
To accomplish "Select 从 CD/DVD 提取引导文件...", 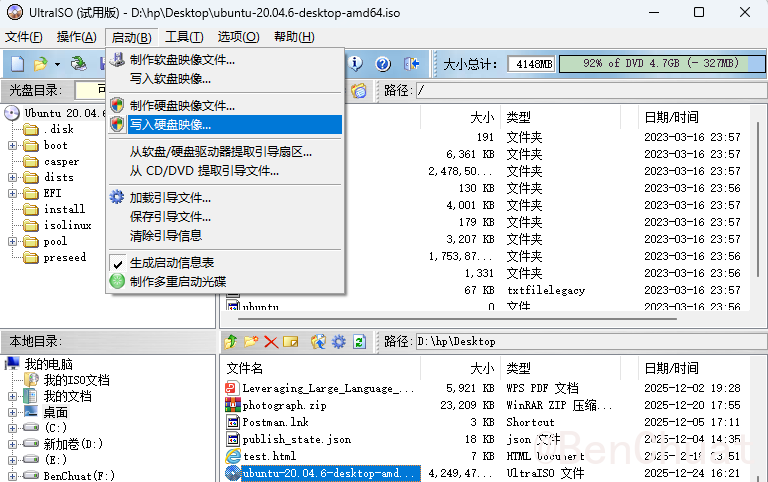I will [225, 170].
